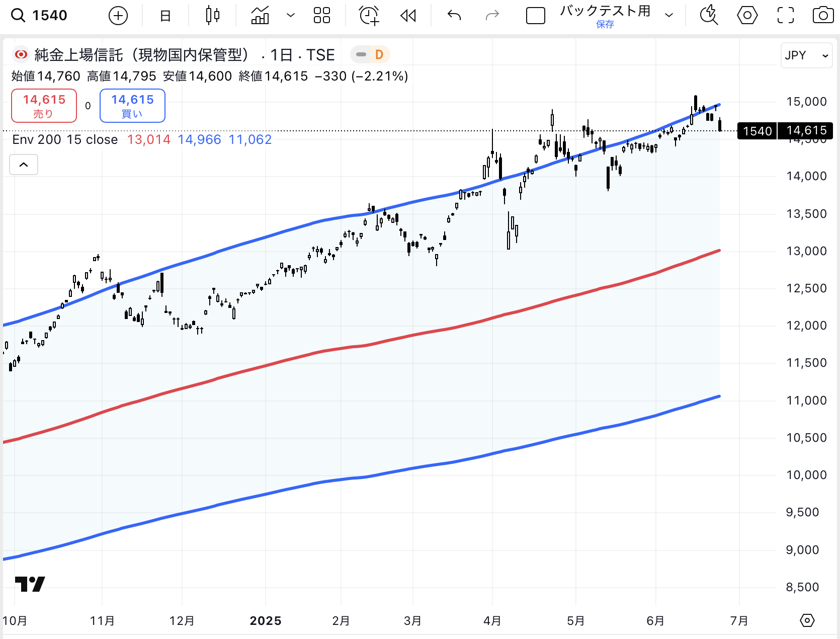Viewport: 840px width, 639px height.
Task: Click the 14,615 売り sell button
Action: point(44,106)
